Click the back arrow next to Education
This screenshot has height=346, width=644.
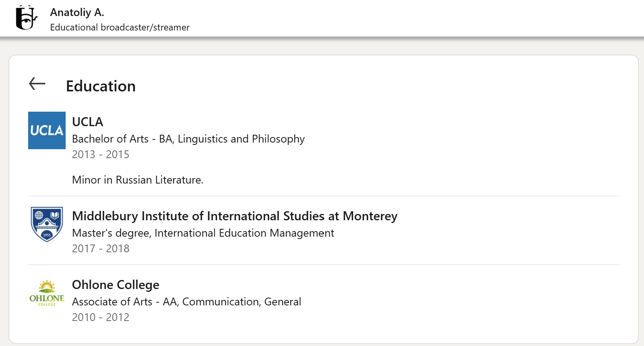pos(38,84)
